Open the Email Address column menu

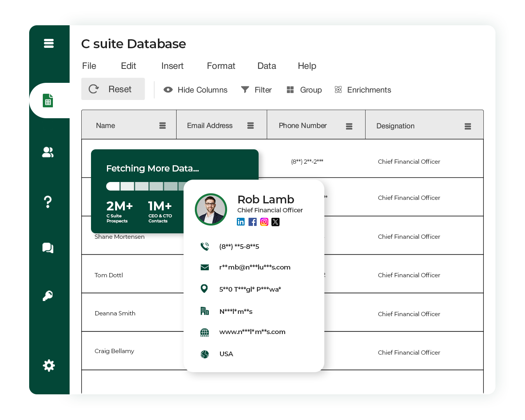[x=250, y=125]
